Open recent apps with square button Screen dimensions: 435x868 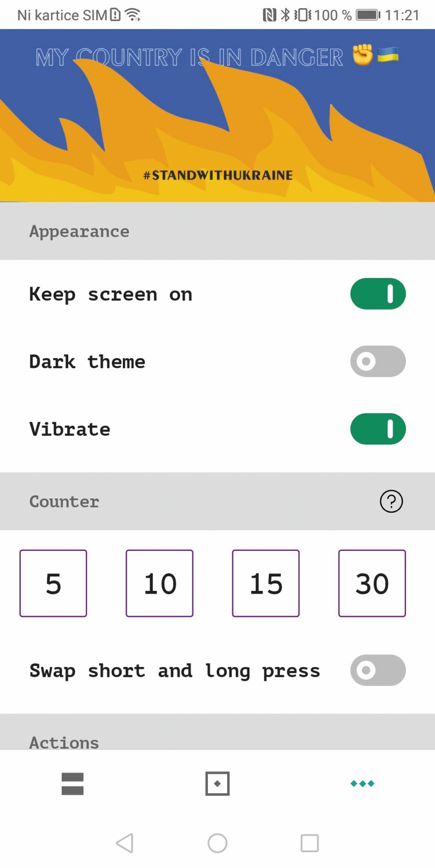tap(310, 843)
